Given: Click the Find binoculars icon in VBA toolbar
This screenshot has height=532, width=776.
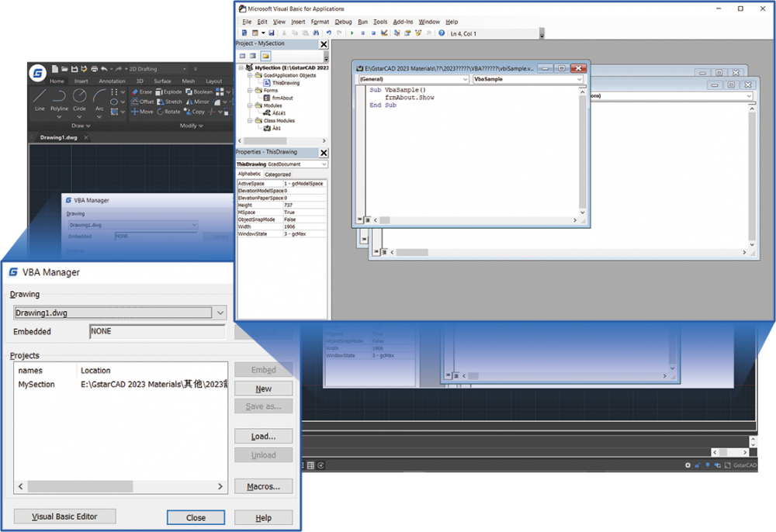Looking at the screenshot, I should click(316, 33).
